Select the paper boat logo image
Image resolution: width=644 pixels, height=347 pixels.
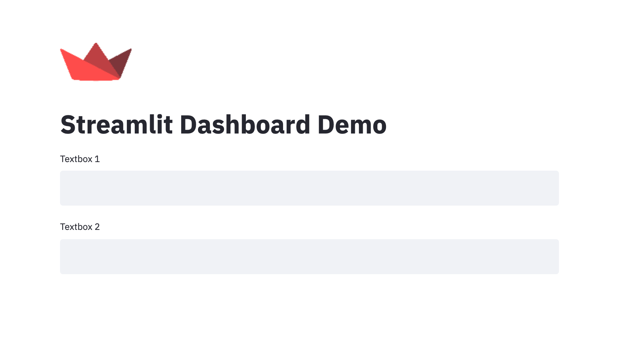point(95,62)
